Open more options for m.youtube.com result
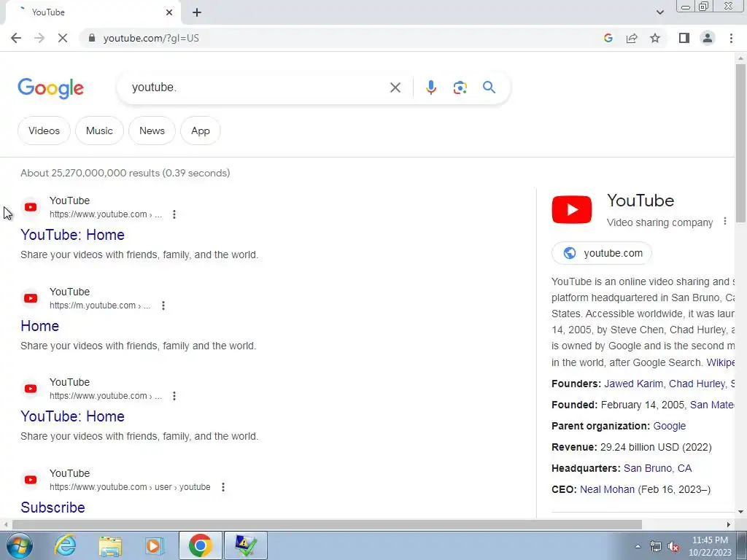747x560 pixels. point(163,306)
